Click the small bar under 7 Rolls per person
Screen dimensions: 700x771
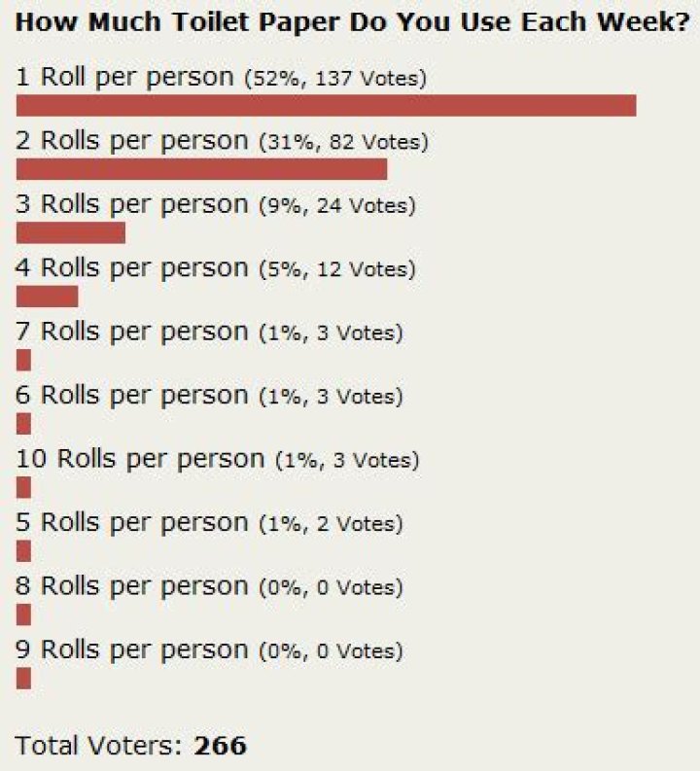(23, 361)
